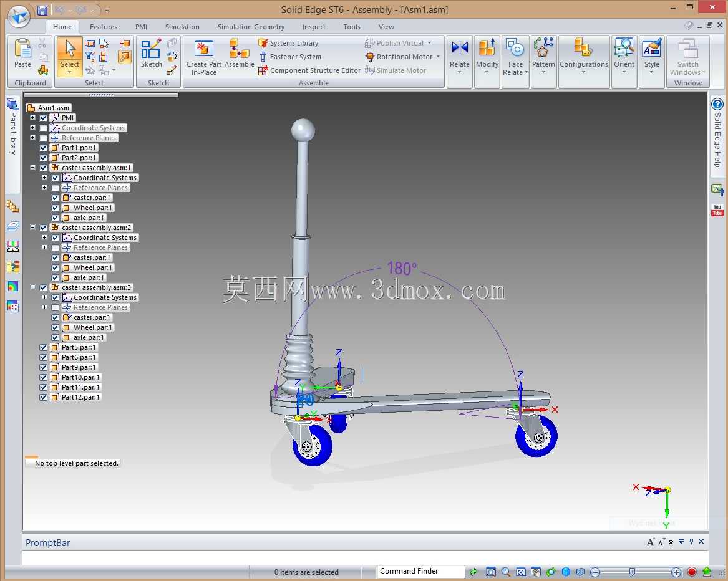
Task: Open the Simulation ribbon tab
Action: (182, 27)
